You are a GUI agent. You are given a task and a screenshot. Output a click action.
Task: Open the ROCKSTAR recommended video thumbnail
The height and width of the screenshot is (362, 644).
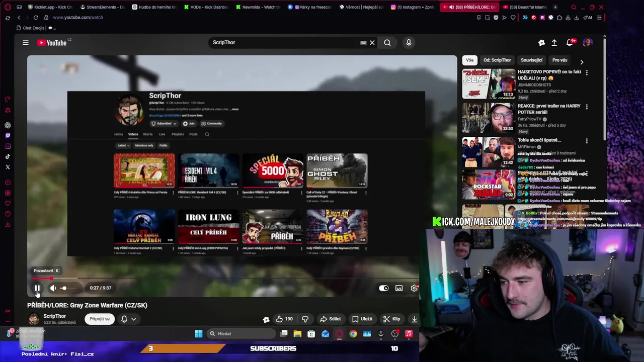tap(489, 186)
